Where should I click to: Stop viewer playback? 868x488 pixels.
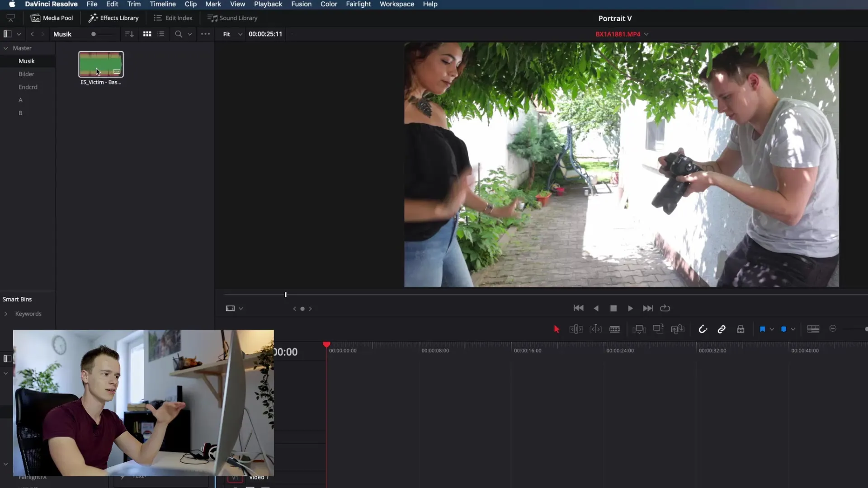(x=613, y=308)
